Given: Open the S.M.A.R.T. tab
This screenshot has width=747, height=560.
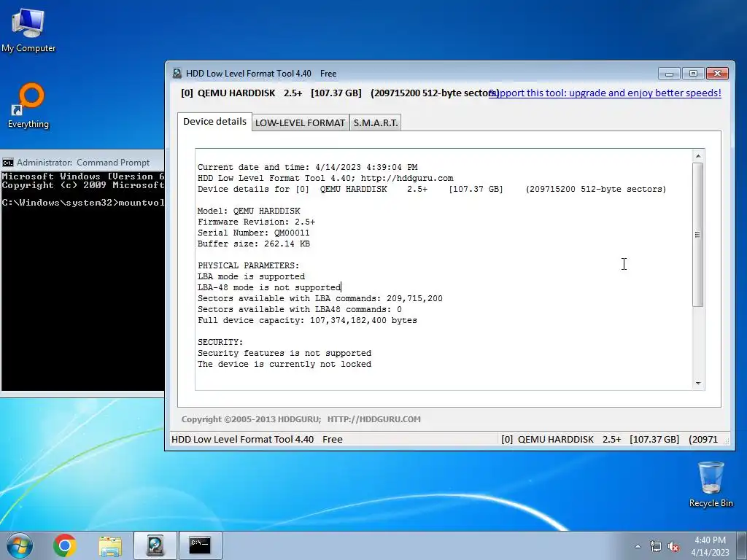Looking at the screenshot, I should tap(376, 122).
